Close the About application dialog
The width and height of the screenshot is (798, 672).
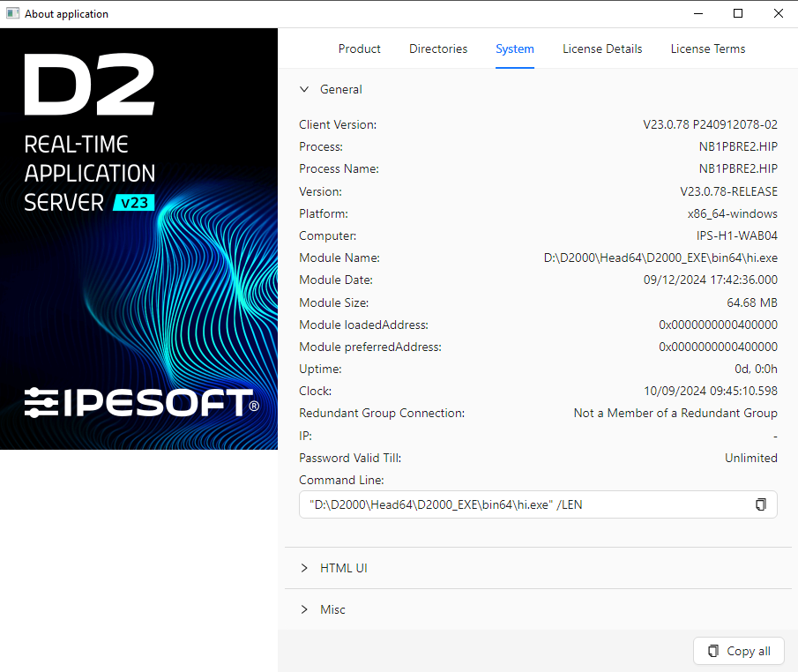point(778,14)
